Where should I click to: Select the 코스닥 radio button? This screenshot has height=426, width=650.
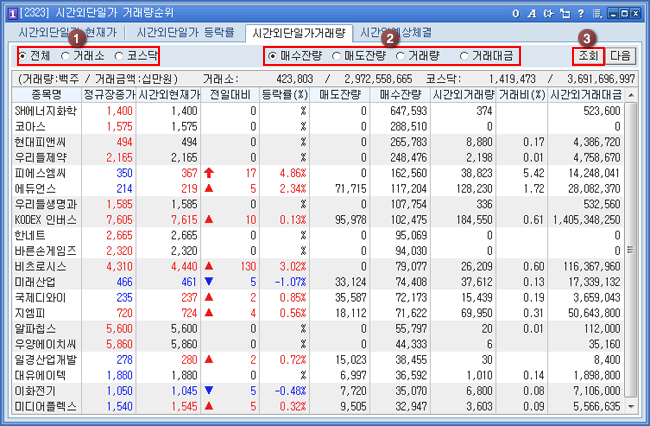[x=120, y=56]
